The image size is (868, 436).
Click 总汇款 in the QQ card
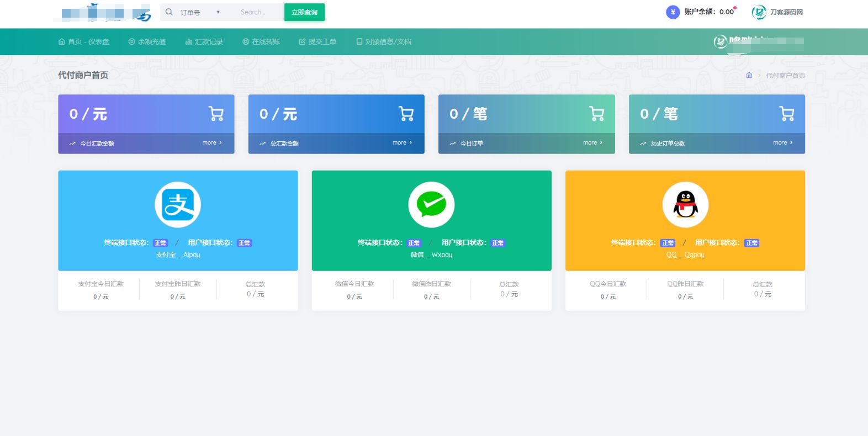763,284
